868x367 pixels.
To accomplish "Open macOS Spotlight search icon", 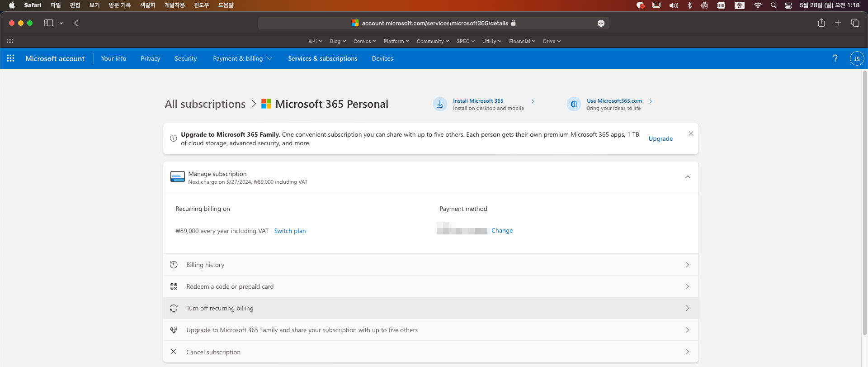I will pos(774,5).
